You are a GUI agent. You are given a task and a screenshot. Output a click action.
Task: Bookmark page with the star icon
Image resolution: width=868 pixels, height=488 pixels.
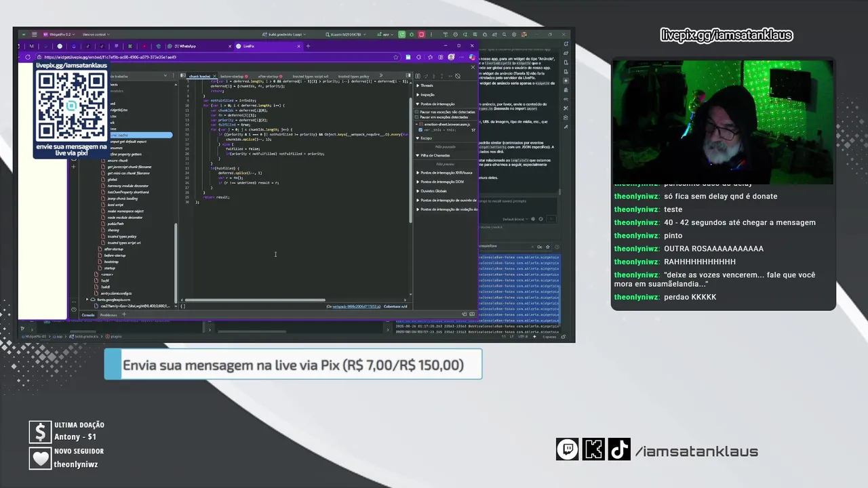click(x=396, y=57)
